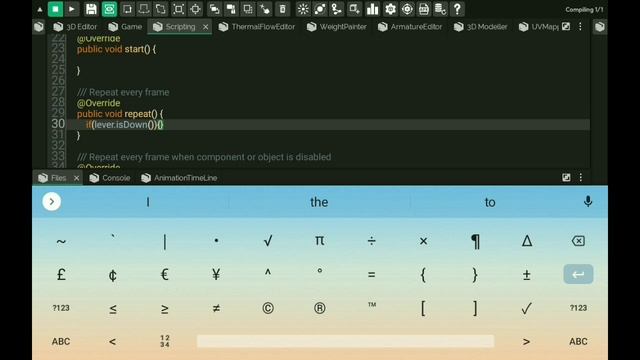The image size is (640, 360).
Task: Tap the check mark ✓ key
Action: pyautogui.click(x=527, y=308)
